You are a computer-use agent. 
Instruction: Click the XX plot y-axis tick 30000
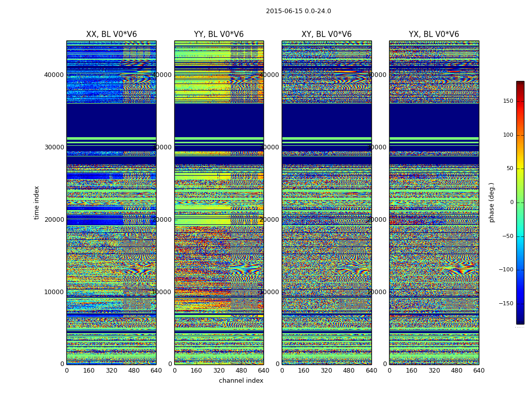point(54,147)
